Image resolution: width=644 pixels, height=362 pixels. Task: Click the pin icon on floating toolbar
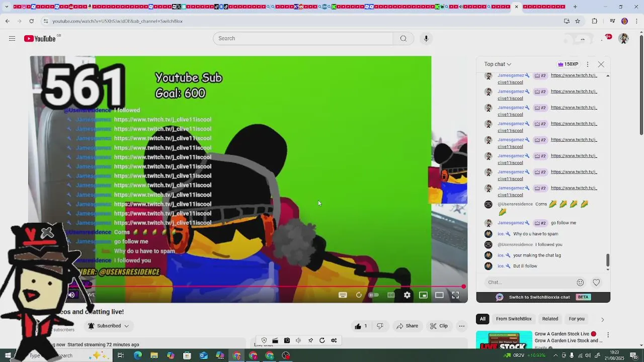(x=310, y=340)
